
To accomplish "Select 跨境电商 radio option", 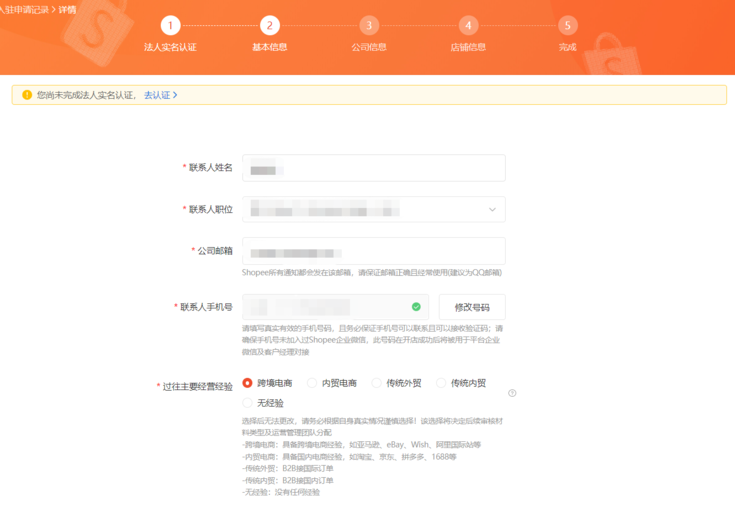I will [248, 383].
